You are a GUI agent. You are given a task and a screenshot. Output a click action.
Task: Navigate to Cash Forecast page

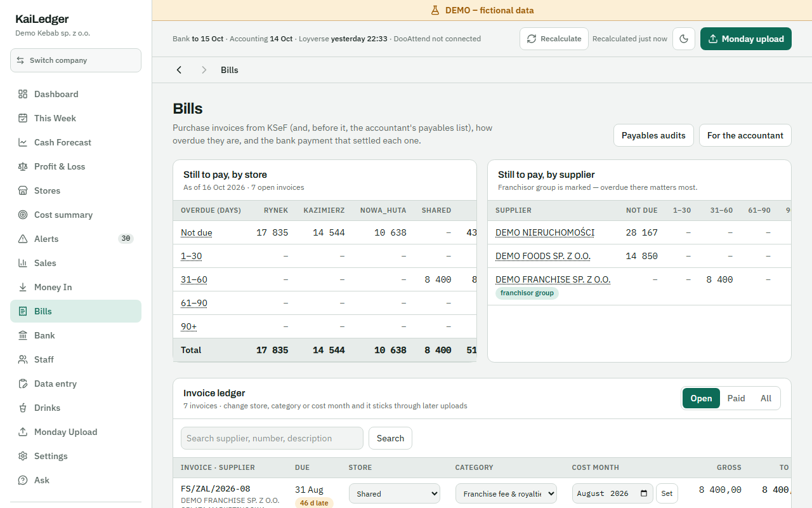tap(75, 142)
